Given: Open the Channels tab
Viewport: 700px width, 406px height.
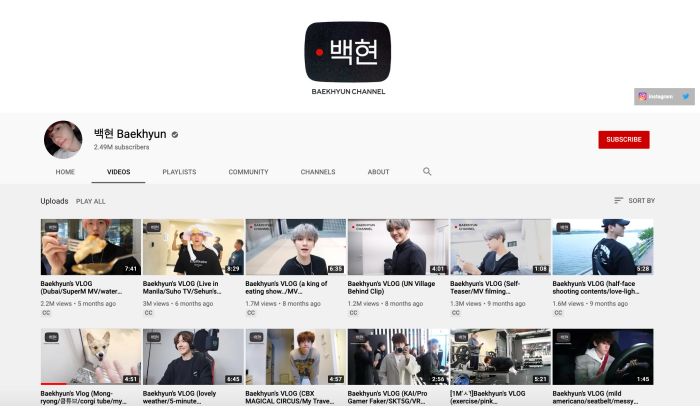Looking at the screenshot, I should 318,172.
